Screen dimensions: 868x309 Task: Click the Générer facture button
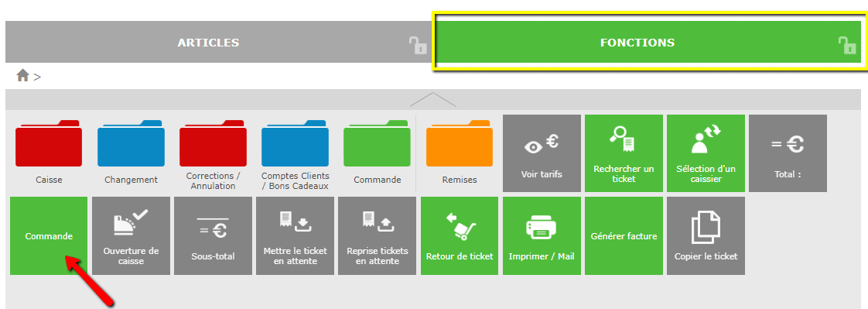[x=624, y=236]
